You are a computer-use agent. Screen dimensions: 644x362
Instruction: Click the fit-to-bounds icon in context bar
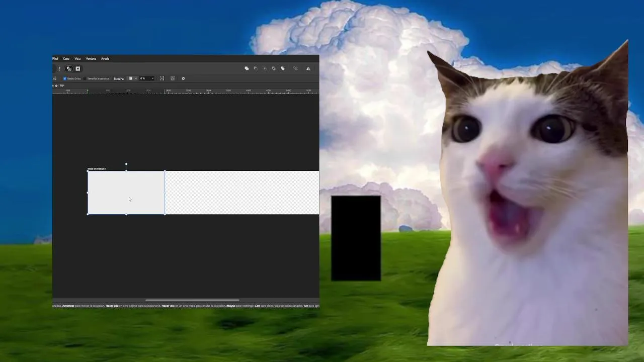click(x=162, y=78)
